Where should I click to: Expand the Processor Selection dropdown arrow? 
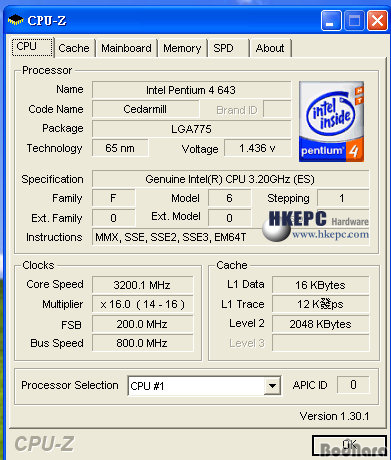(x=272, y=386)
